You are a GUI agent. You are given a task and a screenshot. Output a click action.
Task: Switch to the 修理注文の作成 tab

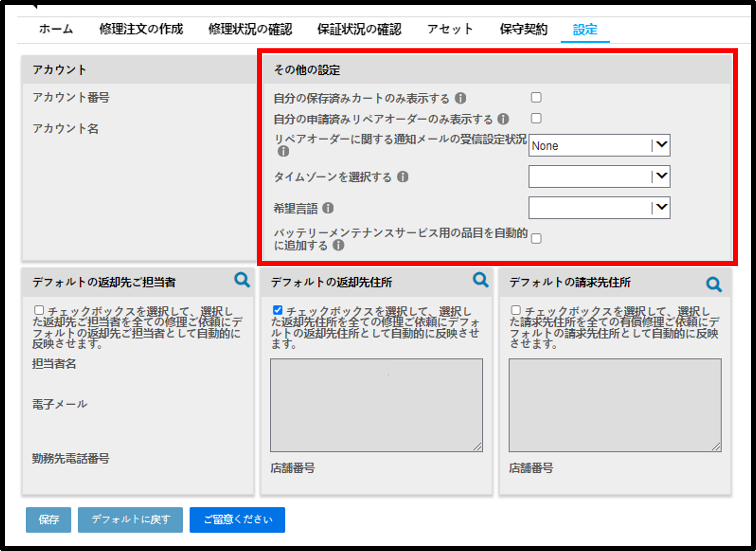pyautogui.click(x=141, y=29)
